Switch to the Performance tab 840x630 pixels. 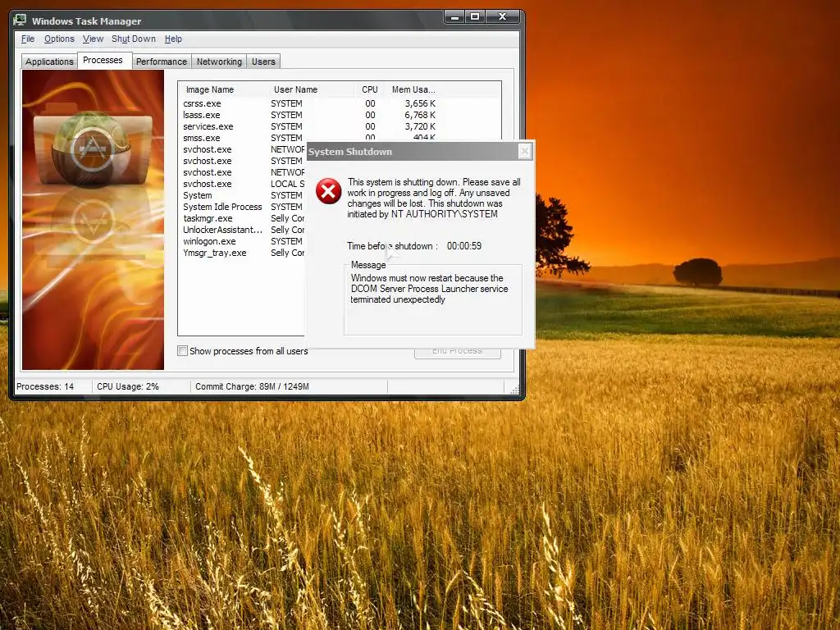point(162,62)
